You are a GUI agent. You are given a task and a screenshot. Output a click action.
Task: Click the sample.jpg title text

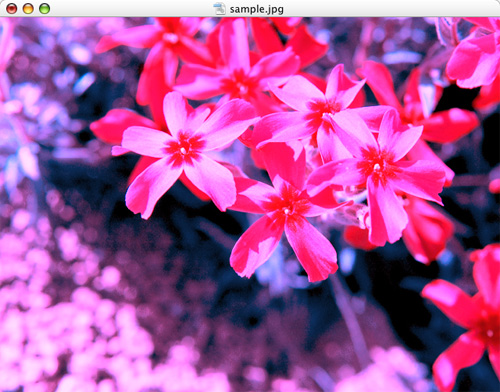coord(257,9)
